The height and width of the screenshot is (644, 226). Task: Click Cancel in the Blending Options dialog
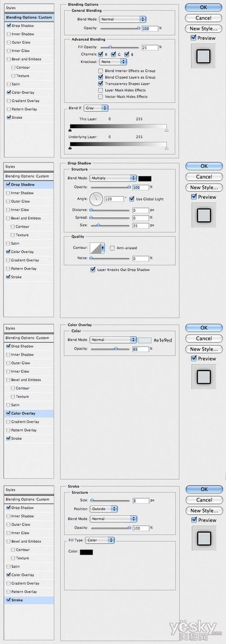click(x=204, y=18)
